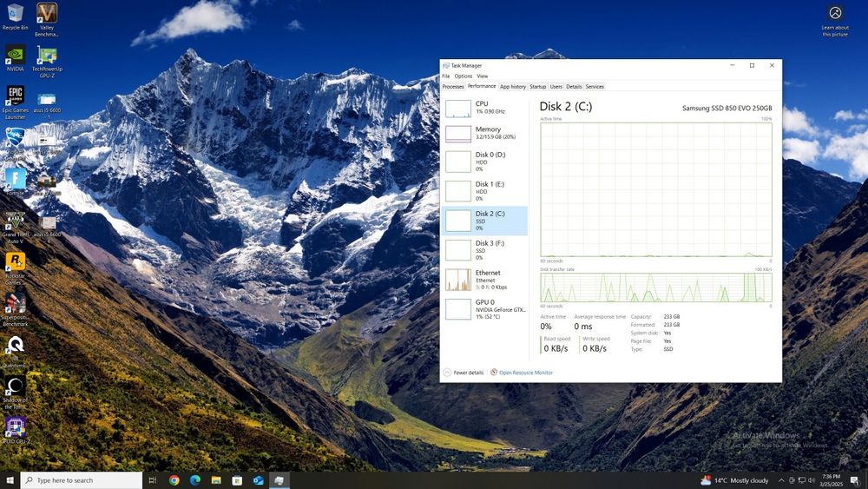
Task: Switch to the App history tab
Action: point(513,86)
